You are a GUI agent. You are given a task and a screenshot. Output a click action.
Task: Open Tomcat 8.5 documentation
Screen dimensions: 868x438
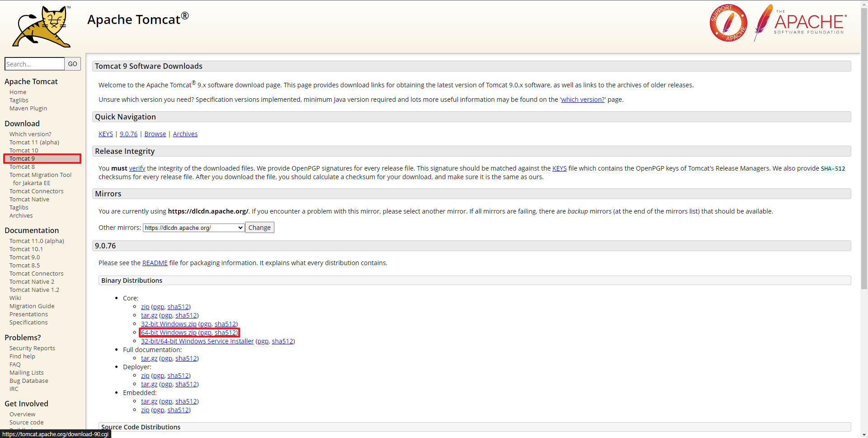point(24,265)
